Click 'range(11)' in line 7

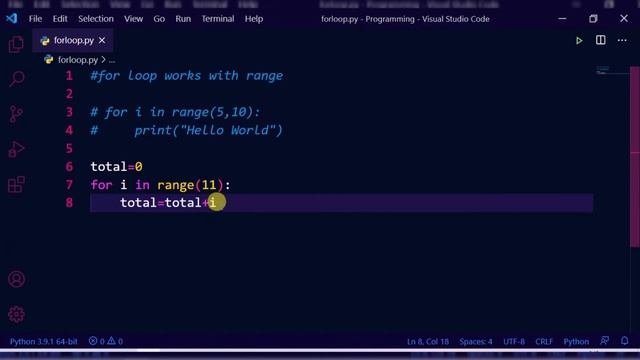pos(190,185)
